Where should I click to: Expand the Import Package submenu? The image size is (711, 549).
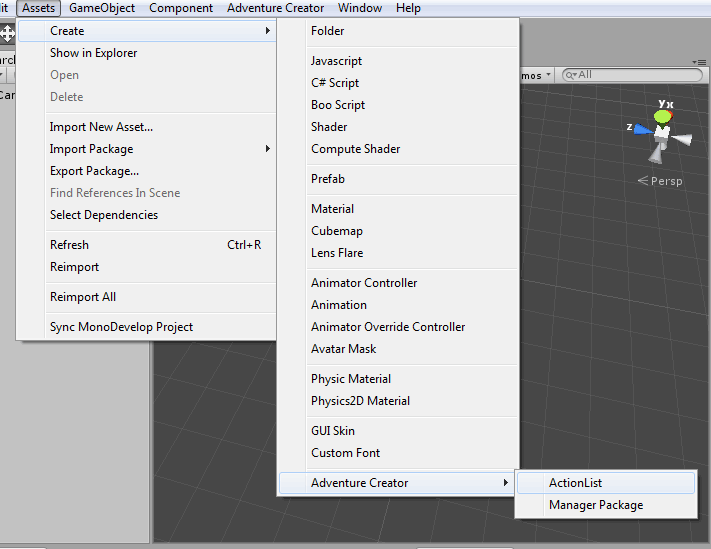coord(147,149)
